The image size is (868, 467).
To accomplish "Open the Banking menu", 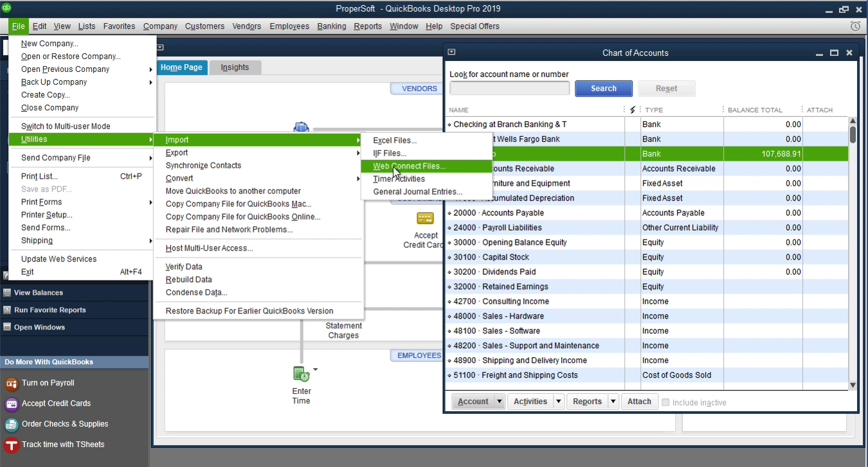I will (x=332, y=26).
